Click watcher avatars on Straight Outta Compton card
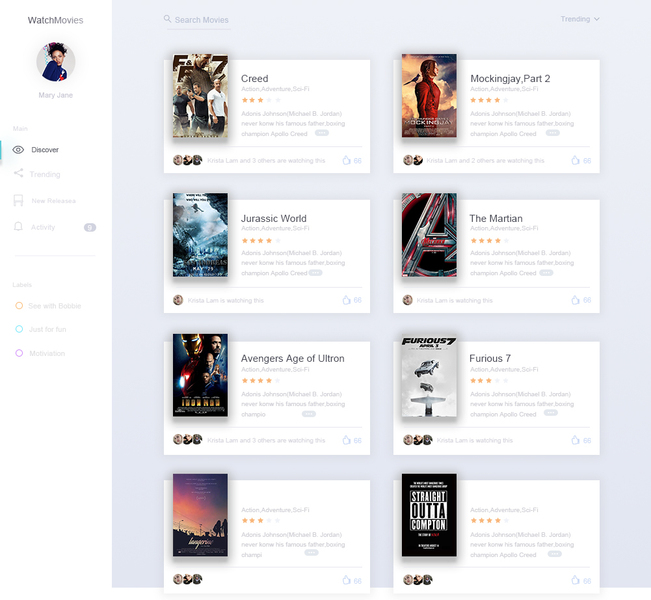The image size is (651, 600). tap(418, 580)
